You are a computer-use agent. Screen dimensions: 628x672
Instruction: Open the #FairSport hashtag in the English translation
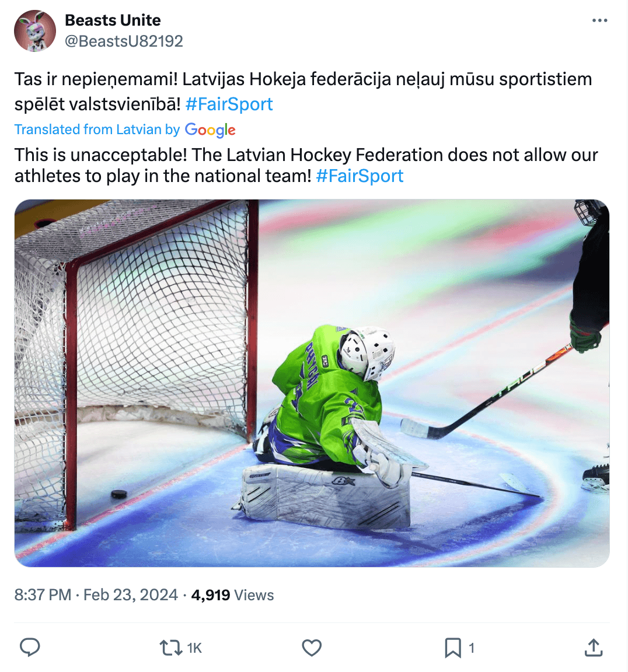tap(360, 176)
